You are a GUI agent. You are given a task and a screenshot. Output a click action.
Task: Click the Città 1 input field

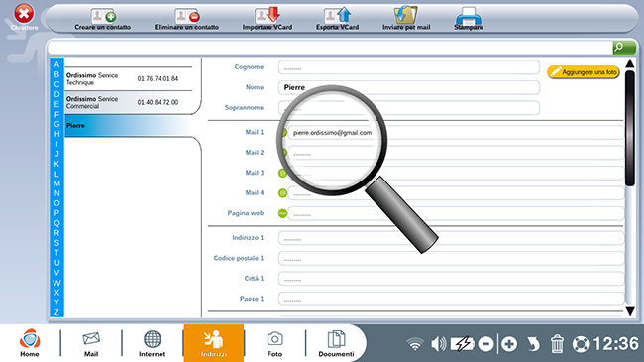[x=451, y=279]
